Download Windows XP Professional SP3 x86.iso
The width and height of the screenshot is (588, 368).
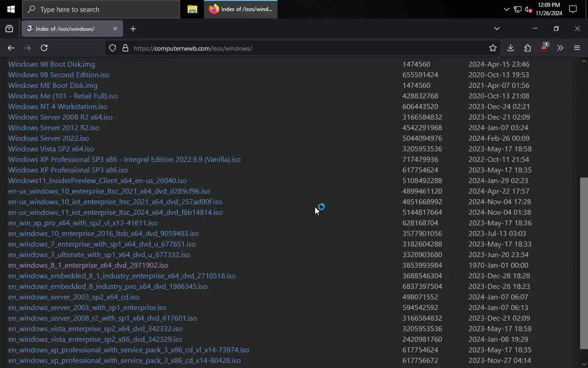(x=68, y=170)
